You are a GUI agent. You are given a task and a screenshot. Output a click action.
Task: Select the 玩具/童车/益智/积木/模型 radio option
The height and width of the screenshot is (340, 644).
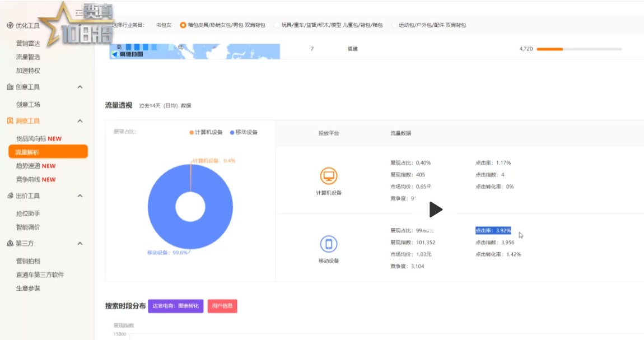pyautogui.click(x=276, y=25)
